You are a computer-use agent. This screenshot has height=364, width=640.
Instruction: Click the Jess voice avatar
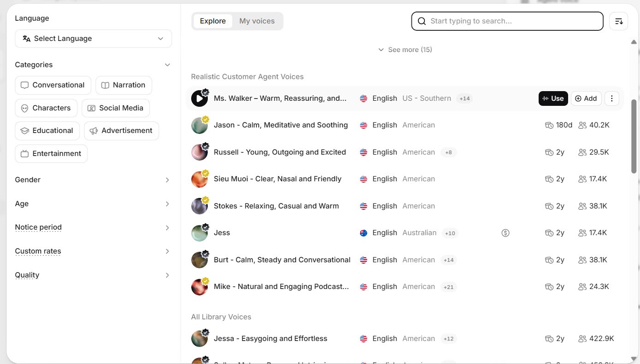tap(199, 233)
